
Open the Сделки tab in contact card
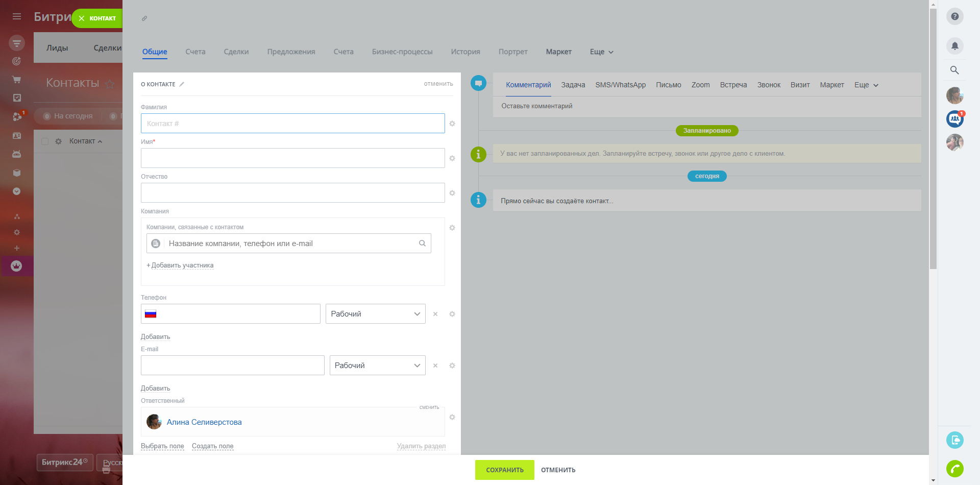pos(236,52)
